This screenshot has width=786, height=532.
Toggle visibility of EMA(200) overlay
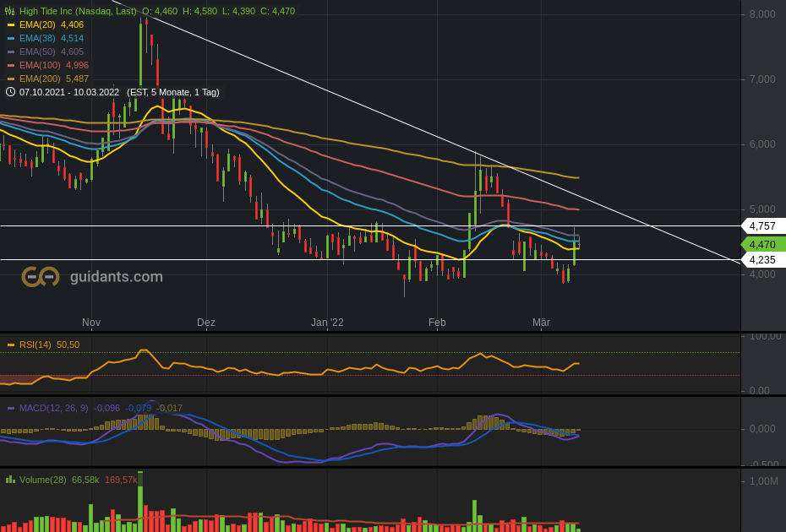[10, 78]
